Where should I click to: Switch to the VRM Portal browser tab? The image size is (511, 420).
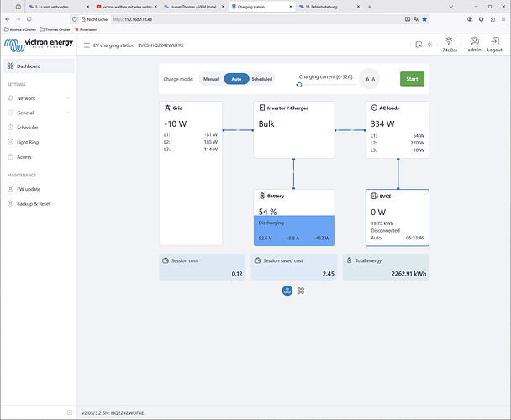[x=192, y=7]
